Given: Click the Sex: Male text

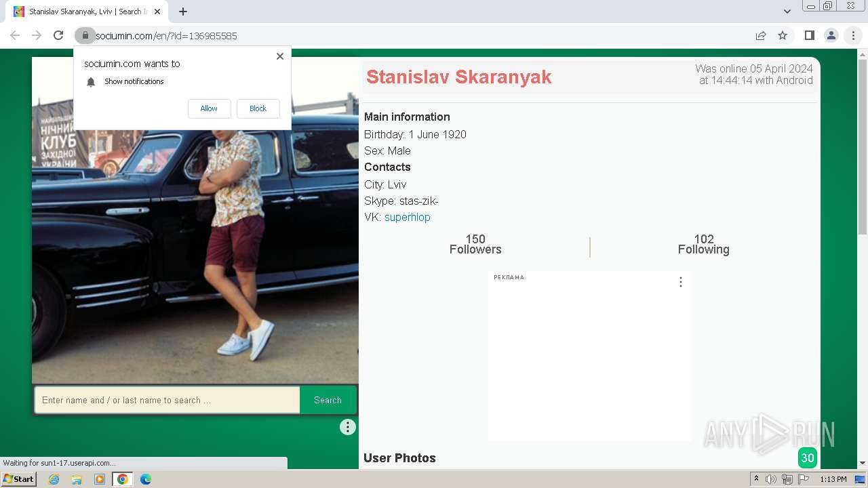Looking at the screenshot, I should (x=387, y=150).
